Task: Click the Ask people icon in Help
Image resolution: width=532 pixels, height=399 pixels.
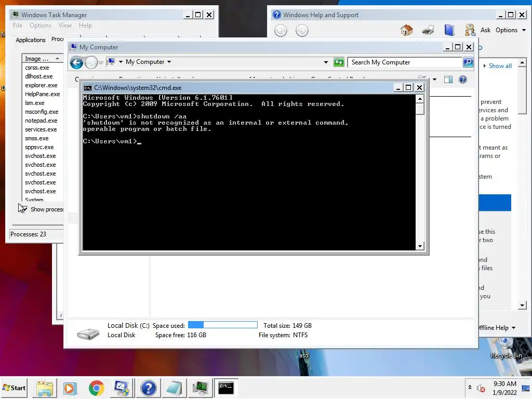Action: pyautogui.click(x=470, y=30)
